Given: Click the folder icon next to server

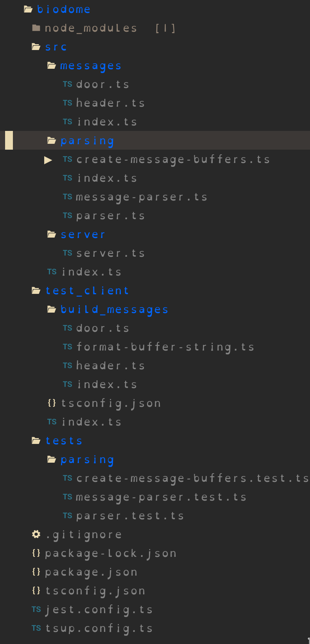Looking at the screenshot, I should 51,234.
